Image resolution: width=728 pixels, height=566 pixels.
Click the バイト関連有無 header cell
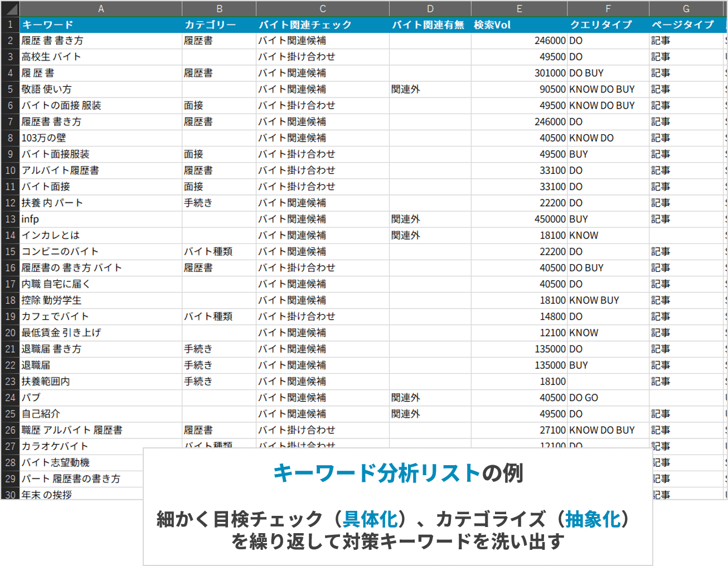[x=430, y=25]
